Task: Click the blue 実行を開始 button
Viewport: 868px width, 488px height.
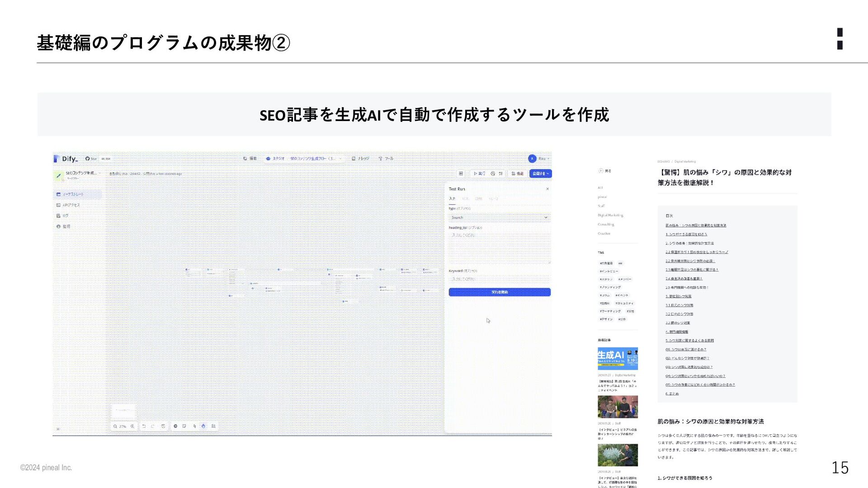Action: tap(499, 292)
